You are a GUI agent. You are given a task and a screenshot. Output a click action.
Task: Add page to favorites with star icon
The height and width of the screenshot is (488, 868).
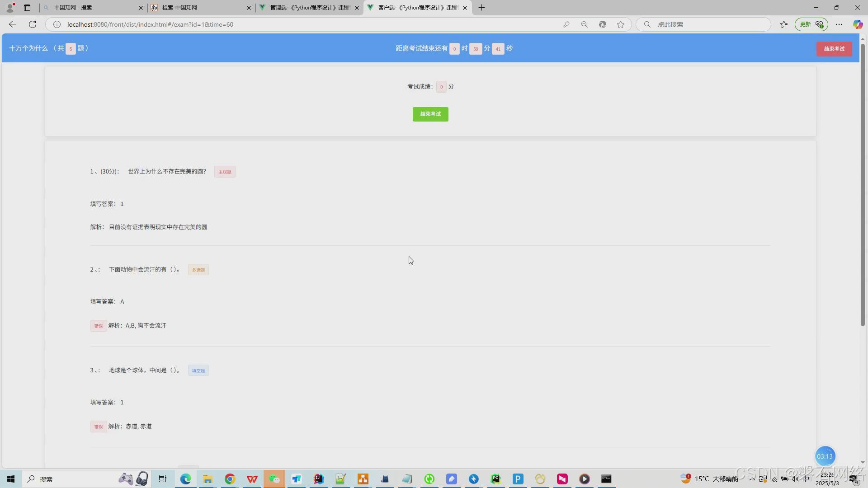[621, 24]
